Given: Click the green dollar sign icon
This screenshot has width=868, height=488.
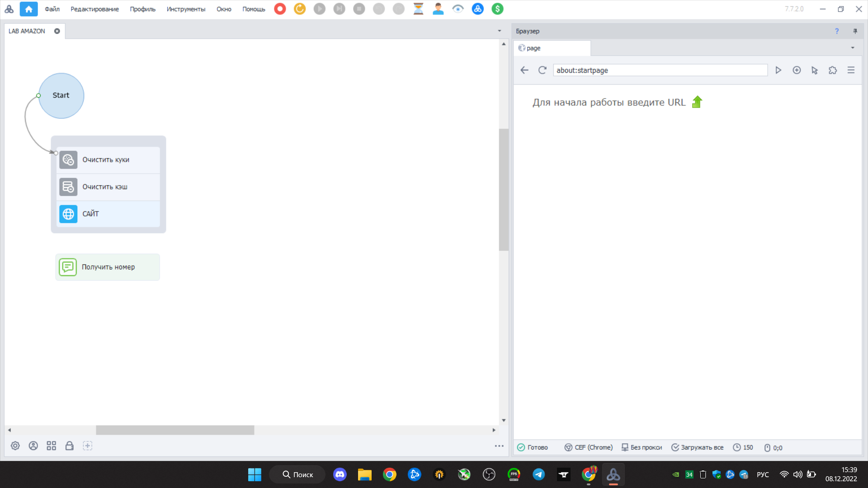Looking at the screenshot, I should (x=497, y=9).
